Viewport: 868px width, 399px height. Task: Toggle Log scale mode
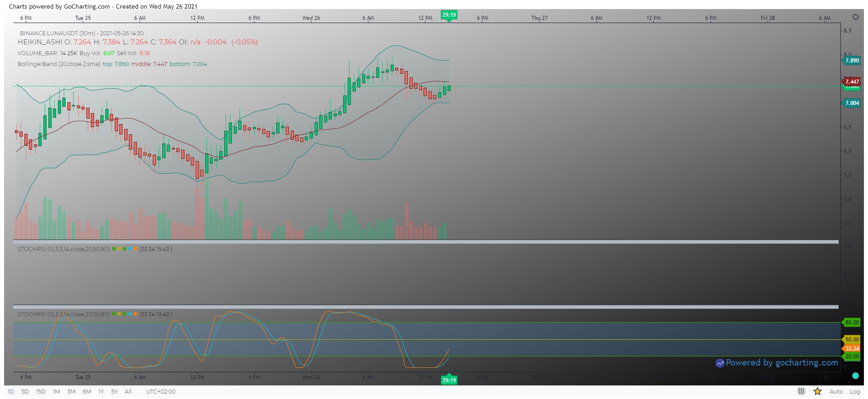click(854, 392)
